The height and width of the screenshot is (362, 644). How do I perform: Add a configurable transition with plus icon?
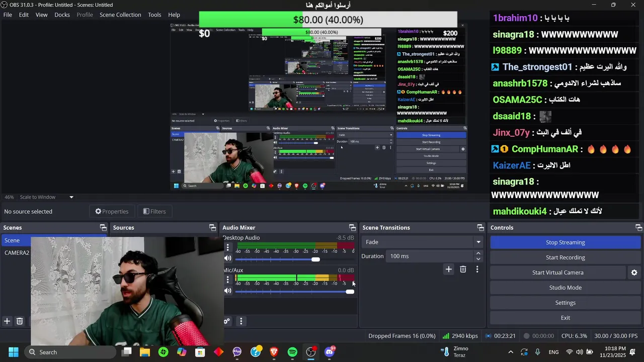tap(448, 269)
